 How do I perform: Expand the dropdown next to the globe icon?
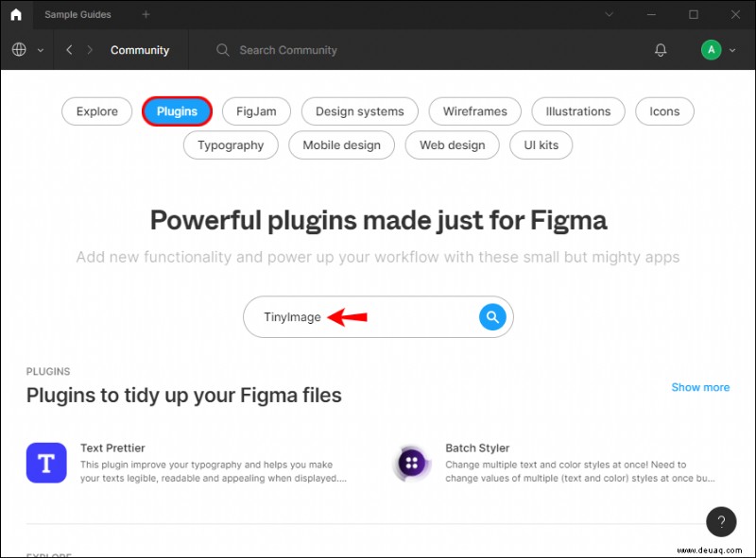coord(40,49)
